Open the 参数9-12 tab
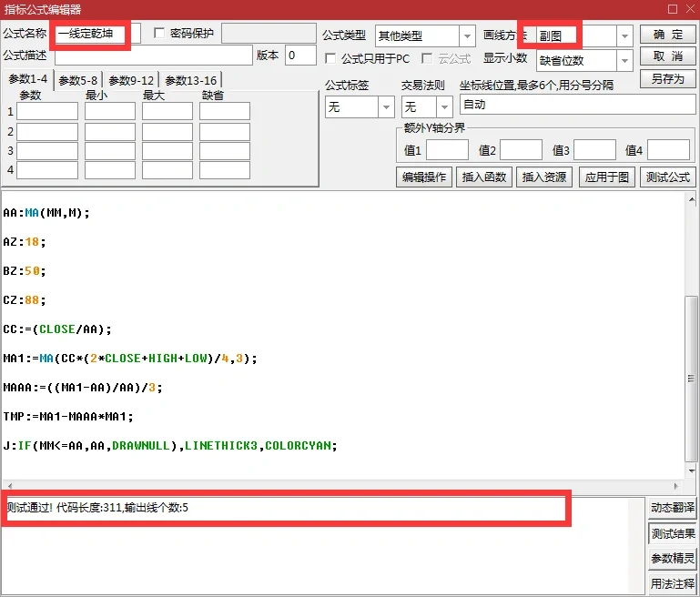This screenshot has height=597, width=700. click(x=131, y=81)
